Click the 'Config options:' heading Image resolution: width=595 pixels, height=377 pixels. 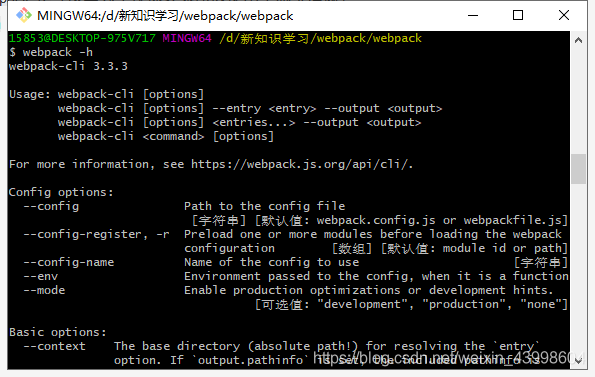pos(61,192)
